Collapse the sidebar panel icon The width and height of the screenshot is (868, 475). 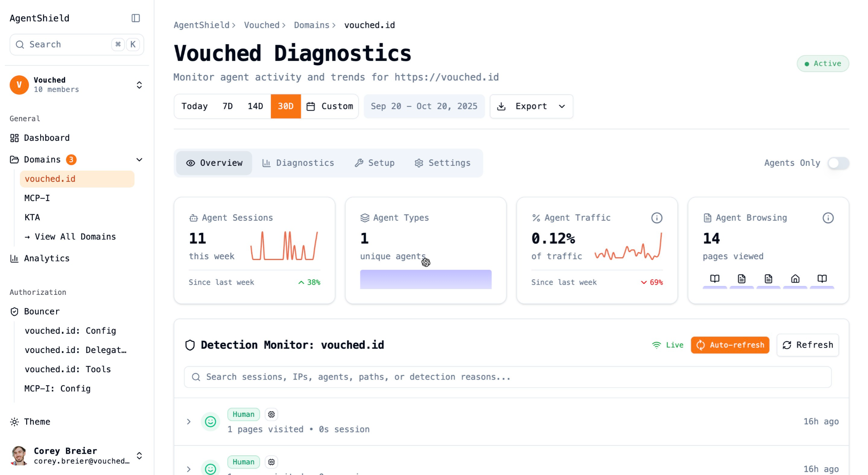click(136, 18)
